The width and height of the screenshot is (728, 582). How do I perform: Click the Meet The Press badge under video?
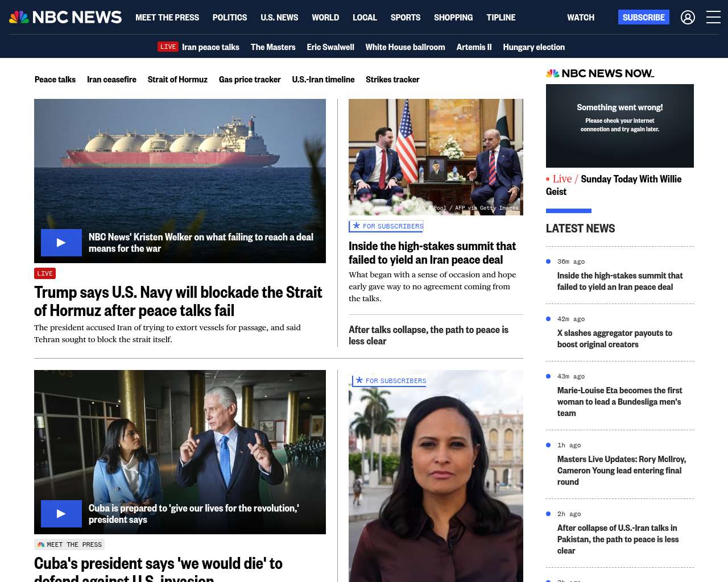(69, 544)
